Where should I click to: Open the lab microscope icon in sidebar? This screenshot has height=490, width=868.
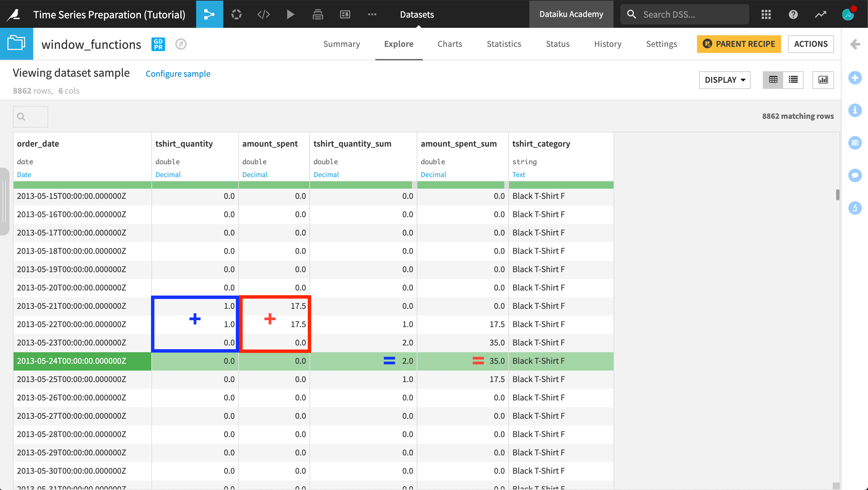point(855,208)
